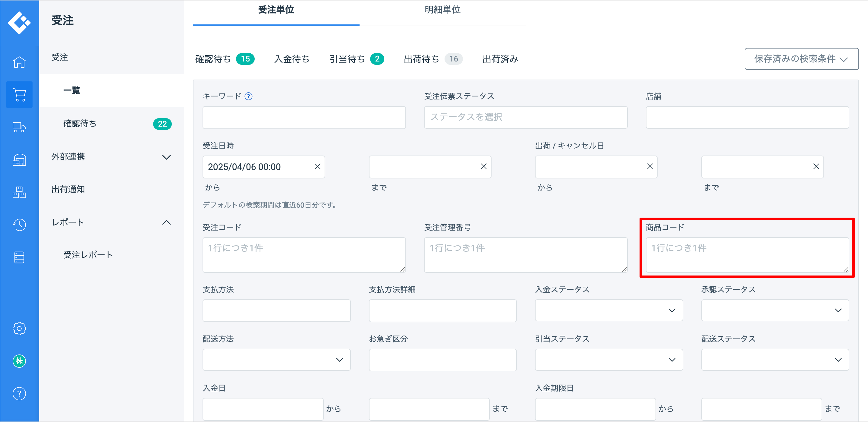Open the settings gear icon
Image resolution: width=868 pixels, height=422 pixels.
(x=19, y=329)
